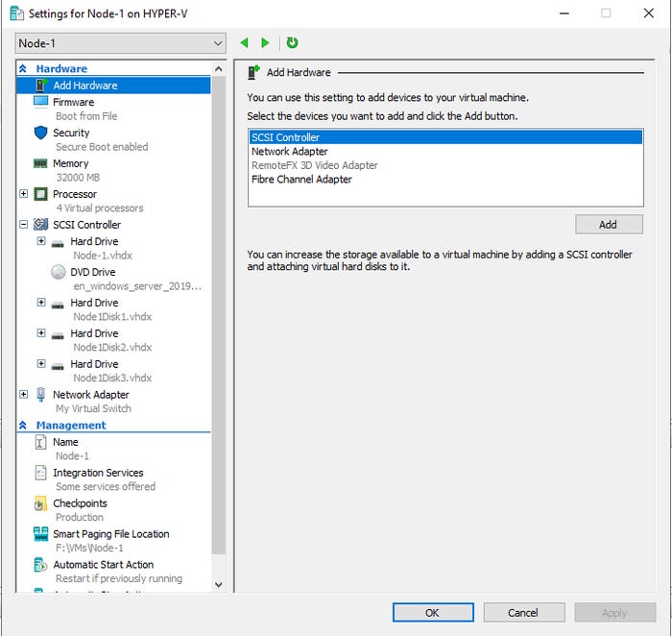Click the Integration Services icon
Viewport: 672px width, 636px height.
(40, 473)
